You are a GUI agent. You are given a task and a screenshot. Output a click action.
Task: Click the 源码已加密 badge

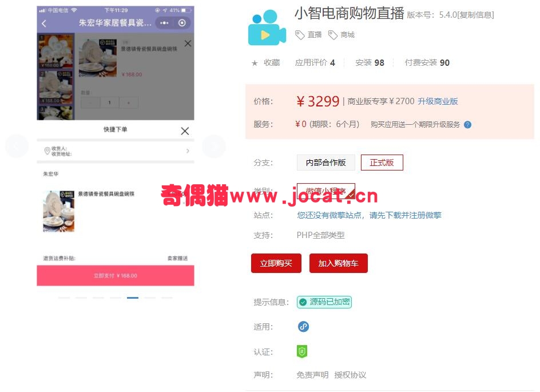324,302
